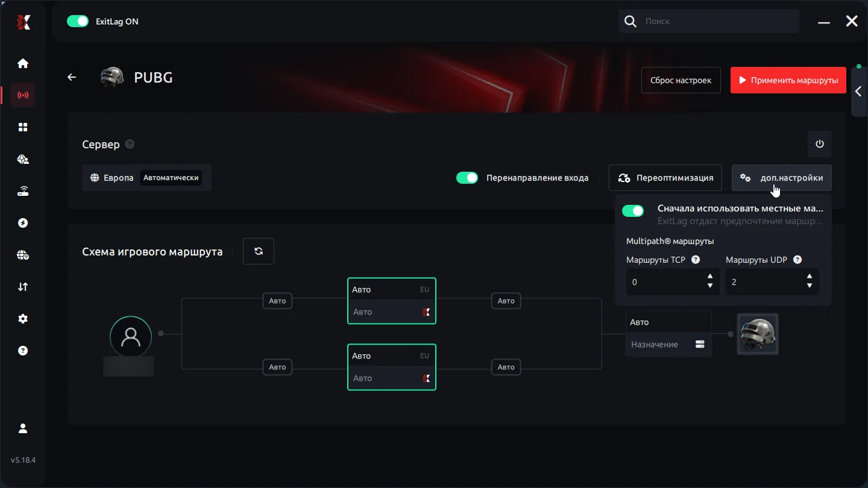The height and width of the screenshot is (488, 868).
Task: Click the help icon next to Сервер
Action: [x=130, y=144]
